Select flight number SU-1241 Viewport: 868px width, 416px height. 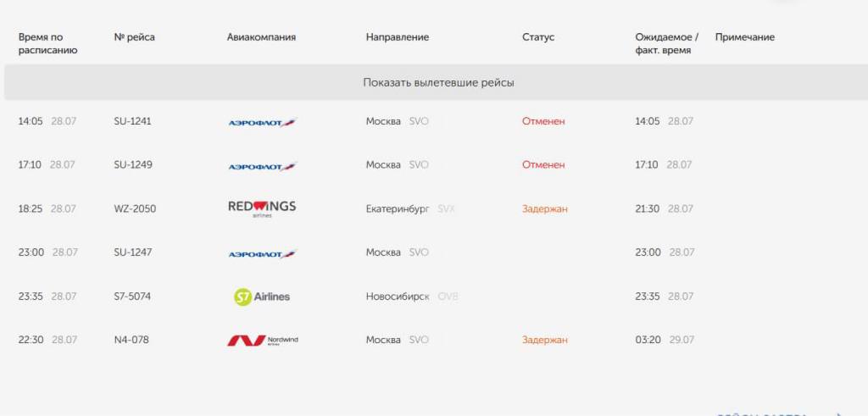click(x=132, y=121)
